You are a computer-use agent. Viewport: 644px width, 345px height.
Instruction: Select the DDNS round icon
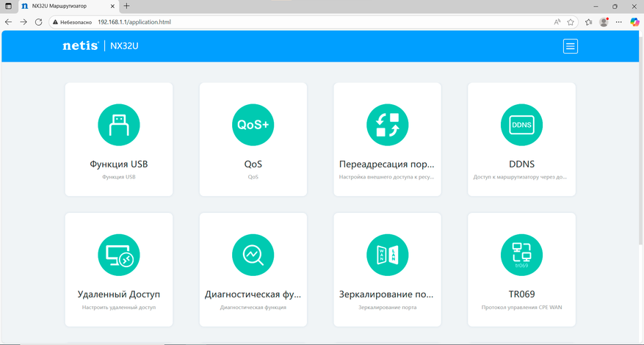coord(521,125)
